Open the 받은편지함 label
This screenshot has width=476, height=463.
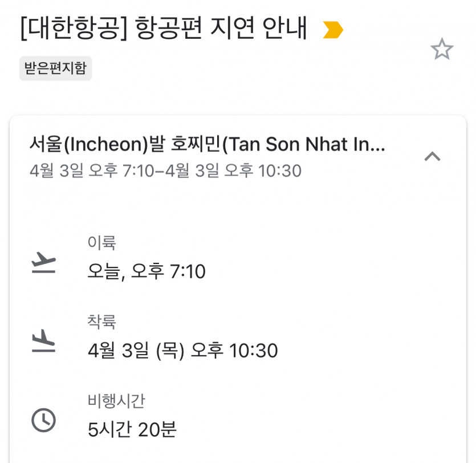[x=55, y=68]
